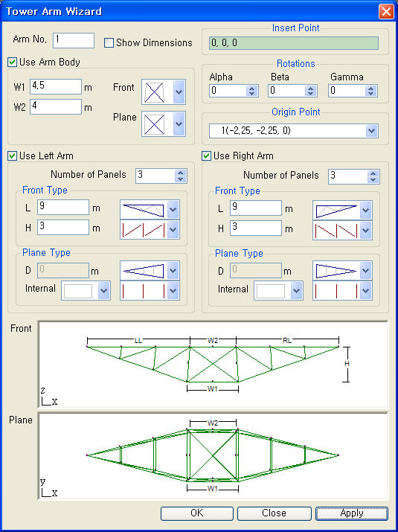
Task: Select the left arm front triangle shape icon
Action: point(143,210)
